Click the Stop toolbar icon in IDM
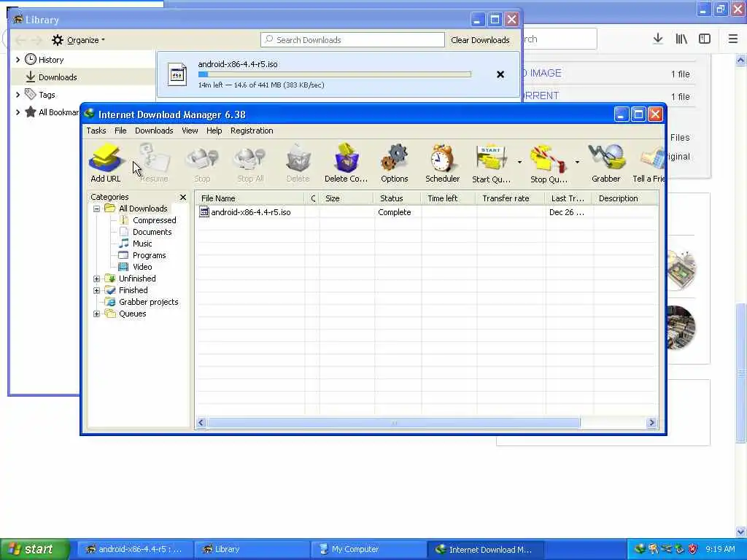The image size is (747, 560). coord(202,163)
